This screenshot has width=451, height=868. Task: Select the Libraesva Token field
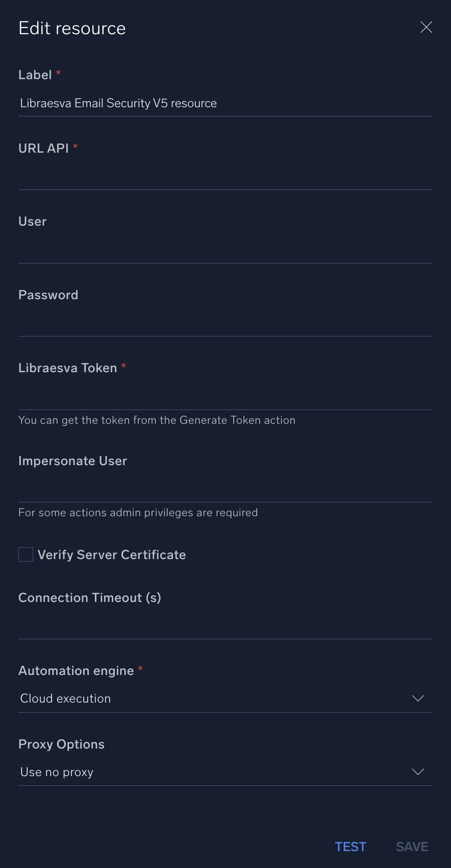[224, 398]
